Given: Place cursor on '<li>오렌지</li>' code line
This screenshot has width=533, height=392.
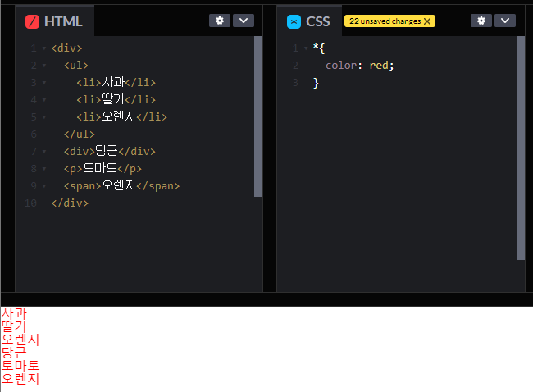Looking at the screenshot, I should (x=121, y=117).
